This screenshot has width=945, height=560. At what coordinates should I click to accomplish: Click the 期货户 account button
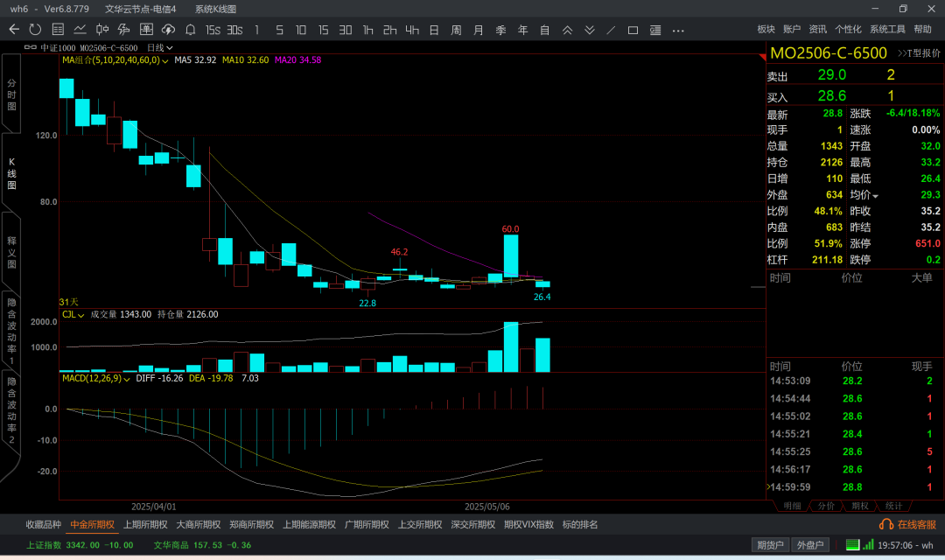click(770, 545)
